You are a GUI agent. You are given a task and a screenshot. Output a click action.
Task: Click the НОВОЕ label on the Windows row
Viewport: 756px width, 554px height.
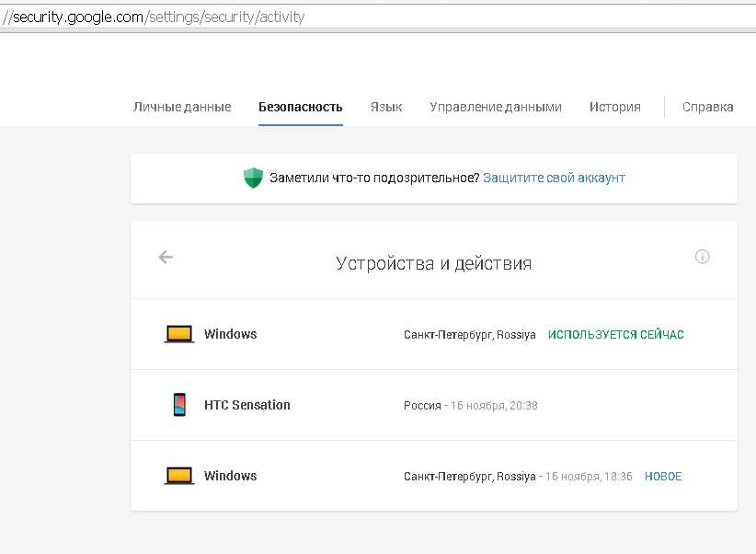point(663,477)
